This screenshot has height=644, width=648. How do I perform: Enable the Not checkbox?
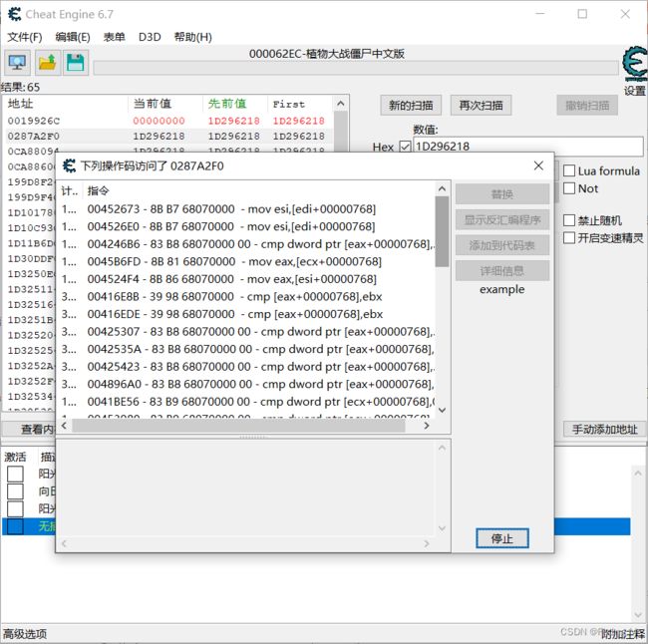[569, 188]
